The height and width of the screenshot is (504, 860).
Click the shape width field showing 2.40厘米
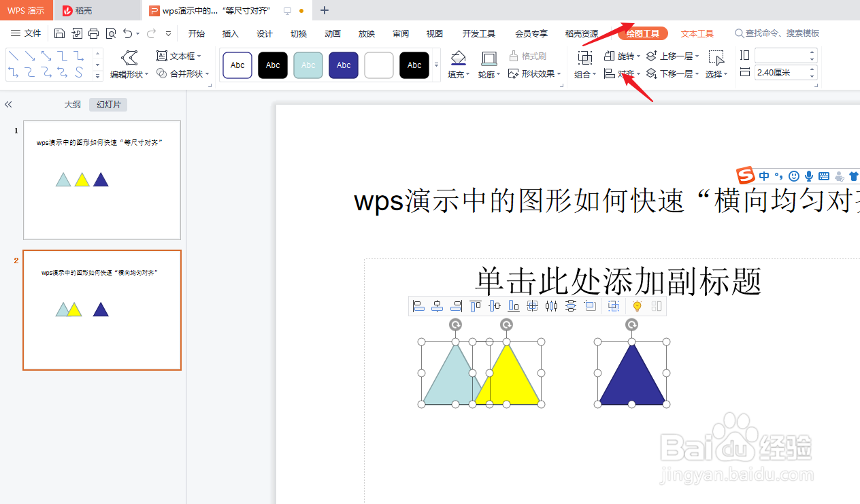tap(785, 73)
